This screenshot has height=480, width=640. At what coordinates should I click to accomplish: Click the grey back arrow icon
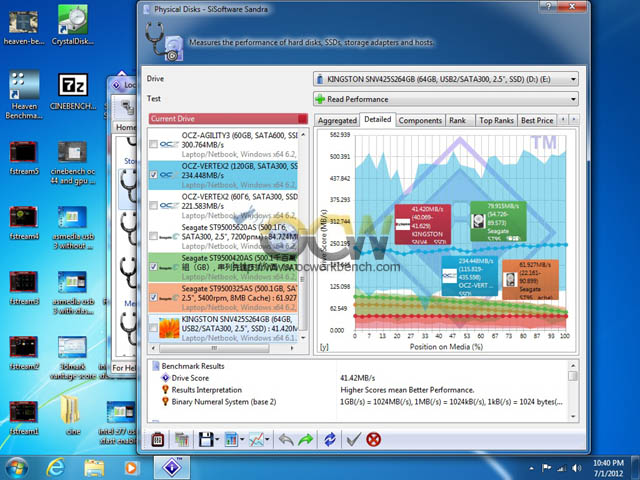click(286, 440)
